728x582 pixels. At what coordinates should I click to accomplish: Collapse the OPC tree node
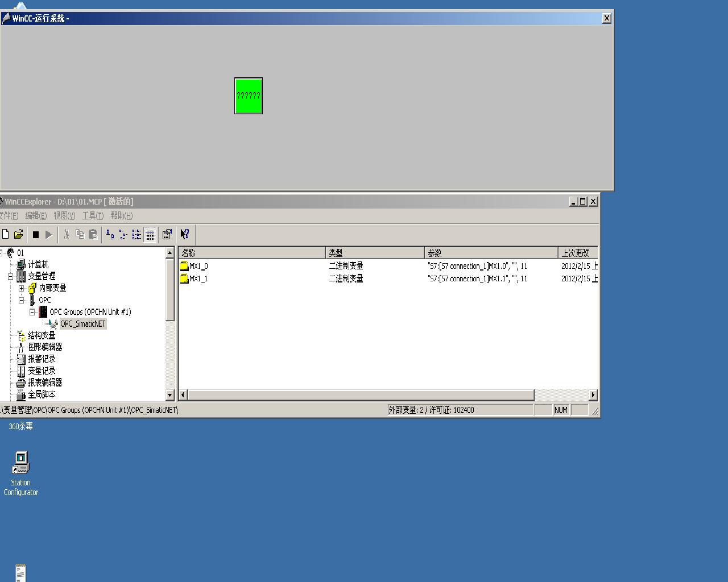tap(21, 300)
